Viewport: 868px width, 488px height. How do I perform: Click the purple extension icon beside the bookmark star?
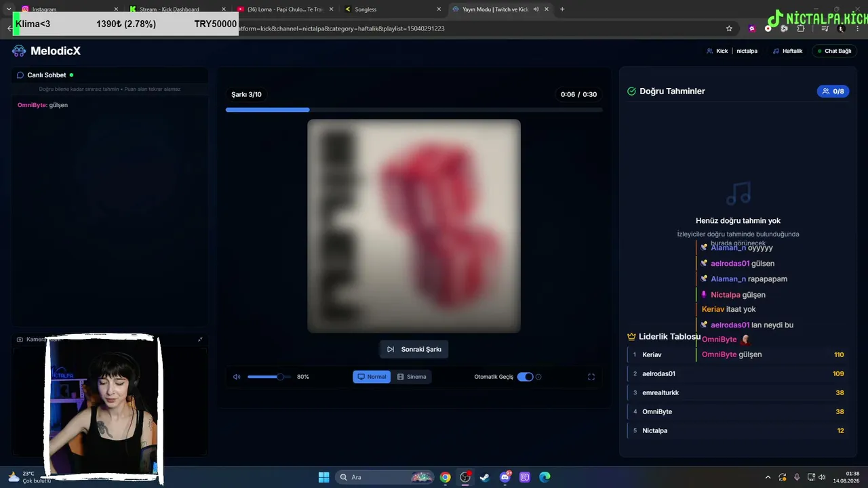pos(751,28)
